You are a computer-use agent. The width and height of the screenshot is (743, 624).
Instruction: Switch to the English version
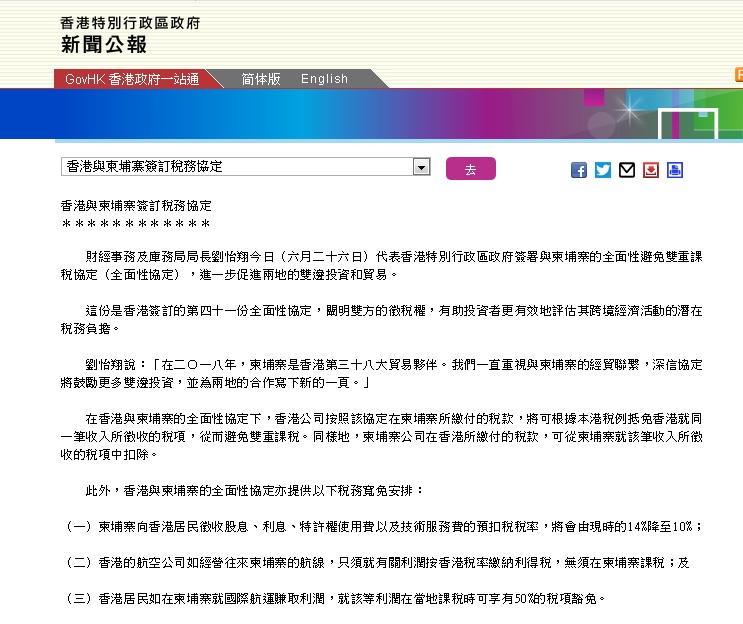click(x=325, y=79)
